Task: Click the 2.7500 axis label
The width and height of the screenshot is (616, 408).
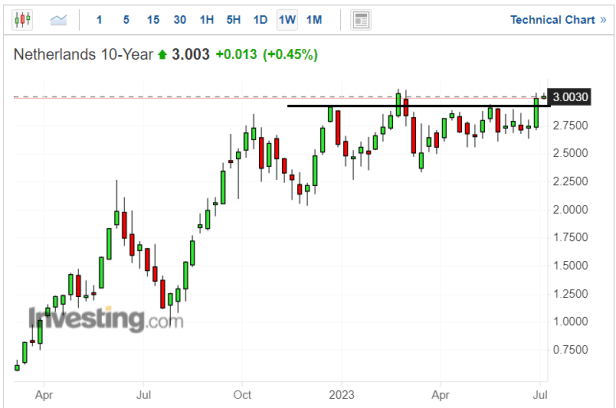Action: [570, 125]
